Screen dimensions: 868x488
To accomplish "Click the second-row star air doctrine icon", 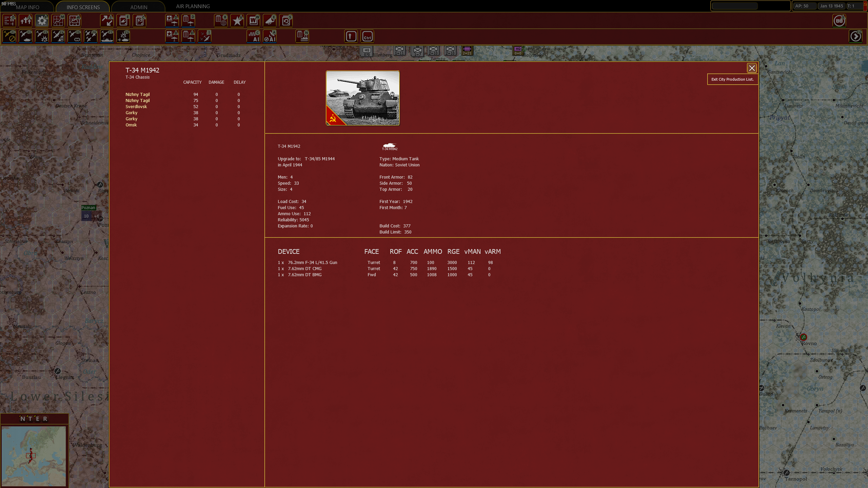I will pos(172,36).
